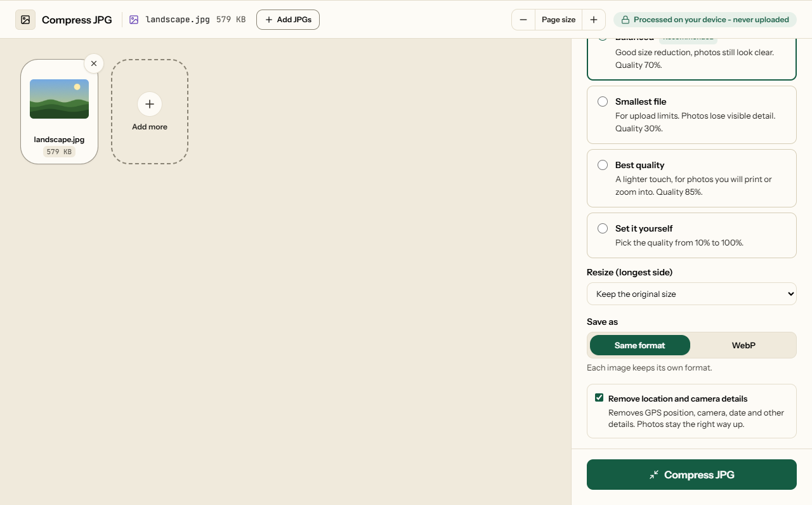Viewport: 812px width, 505px height.
Task: Click the lock icon in privacy badge
Action: pyautogui.click(x=625, y=20)
